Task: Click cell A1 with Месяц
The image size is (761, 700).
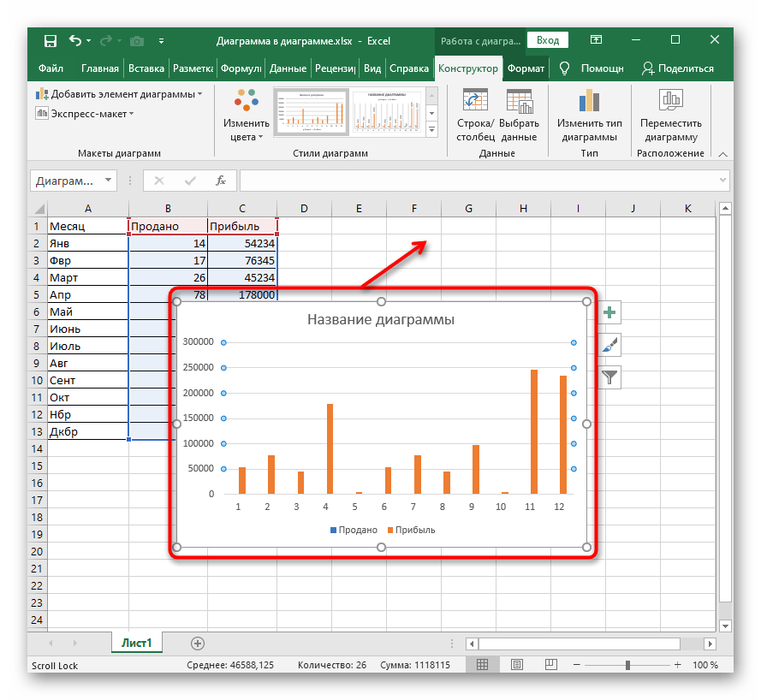Action: click(x=88, y=226)
